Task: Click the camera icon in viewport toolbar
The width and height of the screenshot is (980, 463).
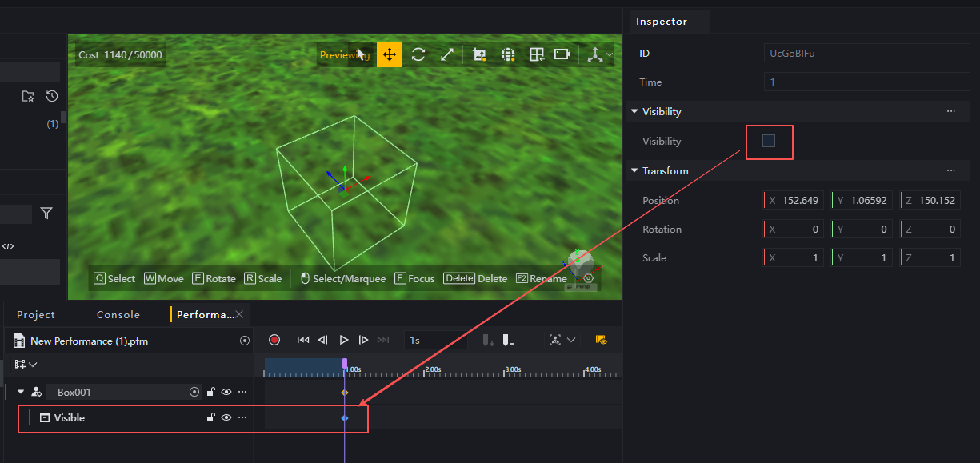Action: point(562,54)
